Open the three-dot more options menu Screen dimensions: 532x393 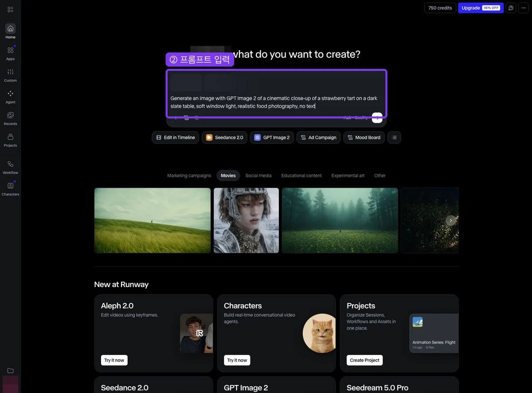pyautogui.click(x=524, y=8)
